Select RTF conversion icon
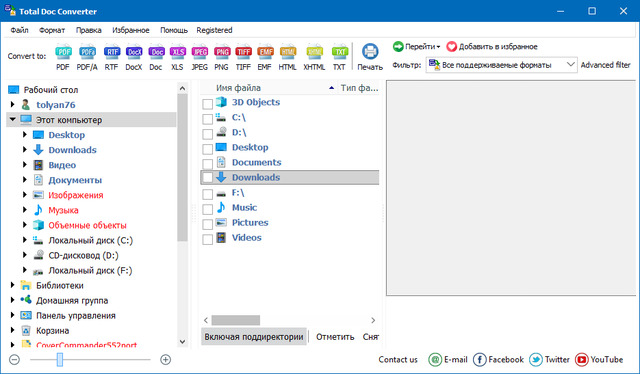This screenshot has height=374, width=640. click(111, 52)
